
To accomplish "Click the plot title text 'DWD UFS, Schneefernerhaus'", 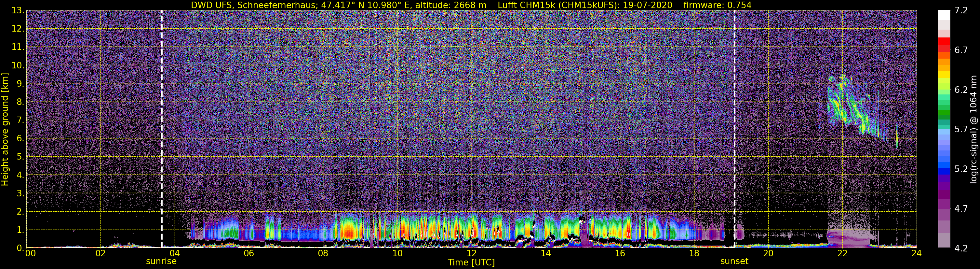I will (254, 5).
